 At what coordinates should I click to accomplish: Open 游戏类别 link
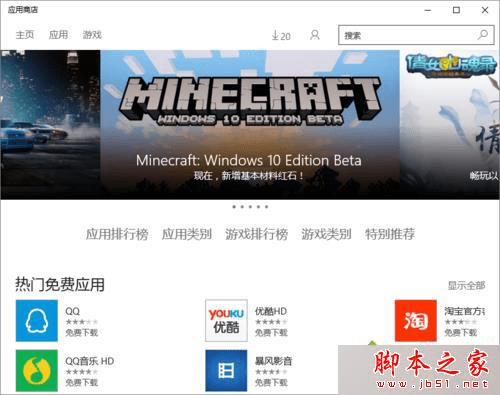326,234
